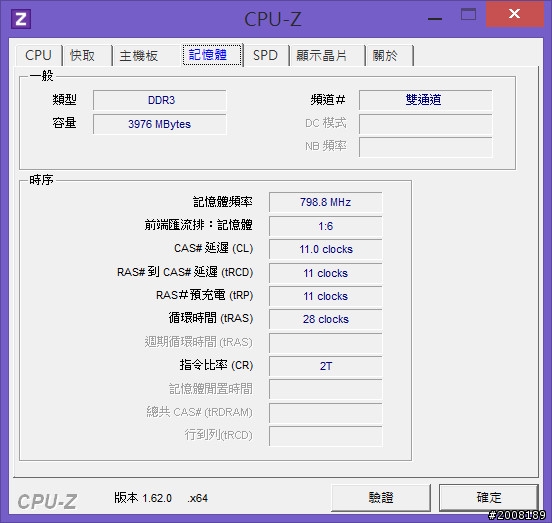
Task: Click the 11.0 clocks CAS latency value
Action: point(326,249)
